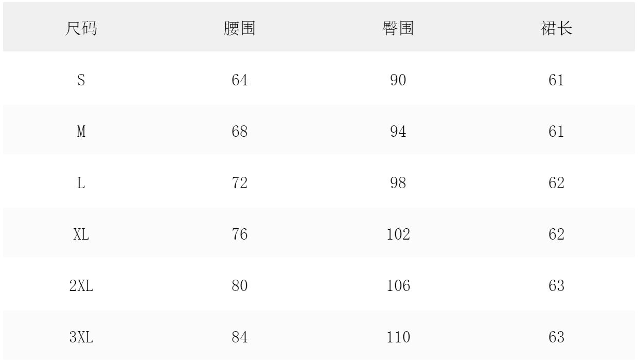
Task: Select waist value 68 in M row
Action: tap(240, 132)
